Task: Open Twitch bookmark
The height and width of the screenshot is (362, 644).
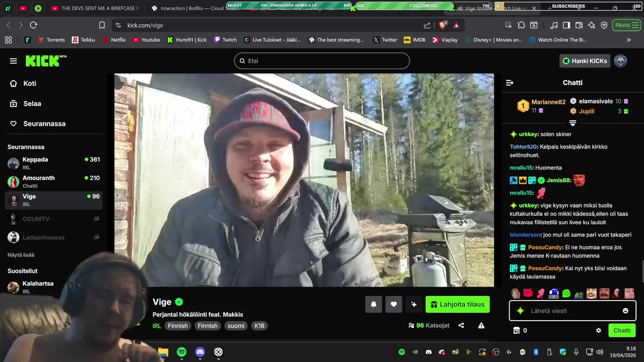Action: [x=225, y=40]
